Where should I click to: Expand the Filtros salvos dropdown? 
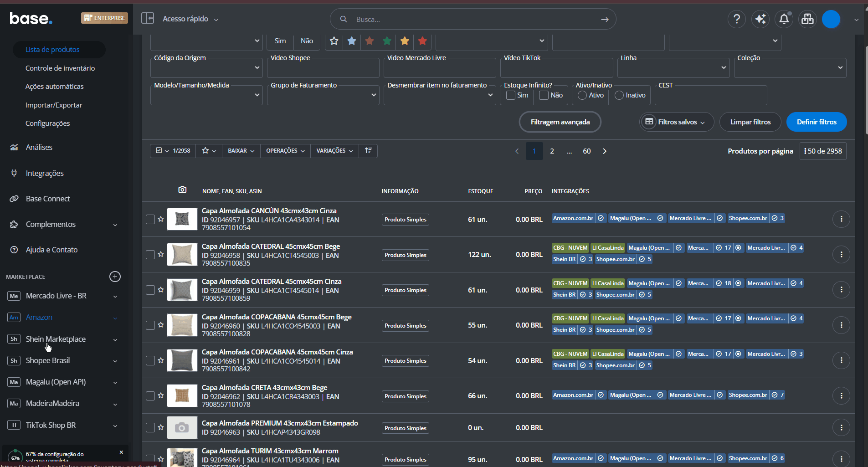point(677,122)
